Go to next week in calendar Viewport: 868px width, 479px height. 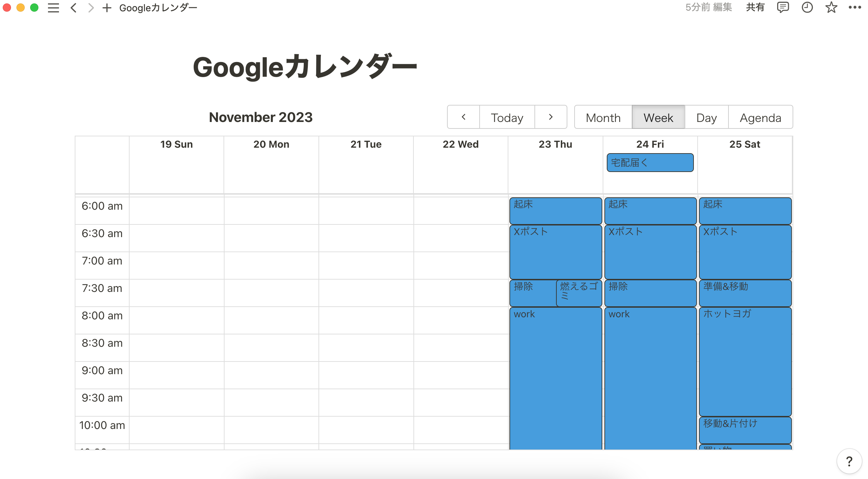pos(551,117)
